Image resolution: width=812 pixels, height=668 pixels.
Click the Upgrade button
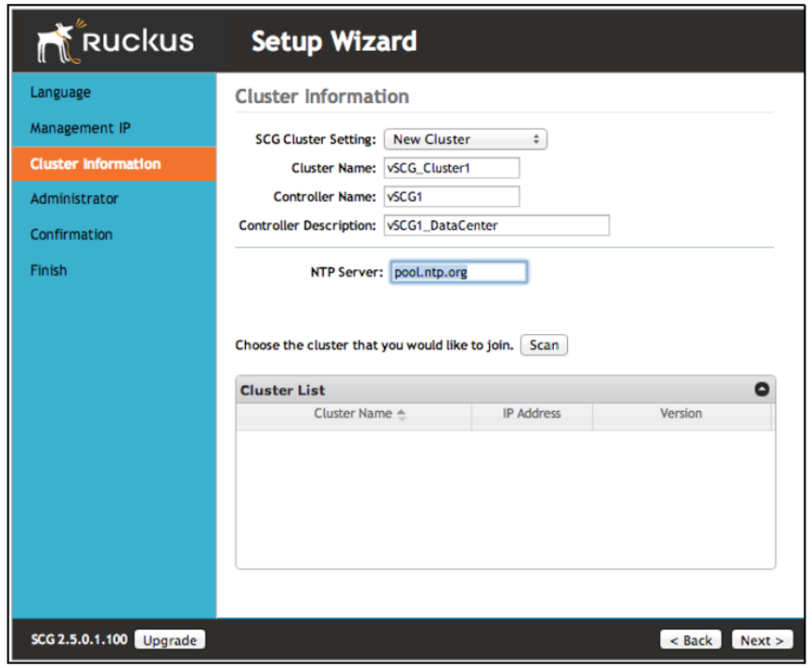point(170,640)
